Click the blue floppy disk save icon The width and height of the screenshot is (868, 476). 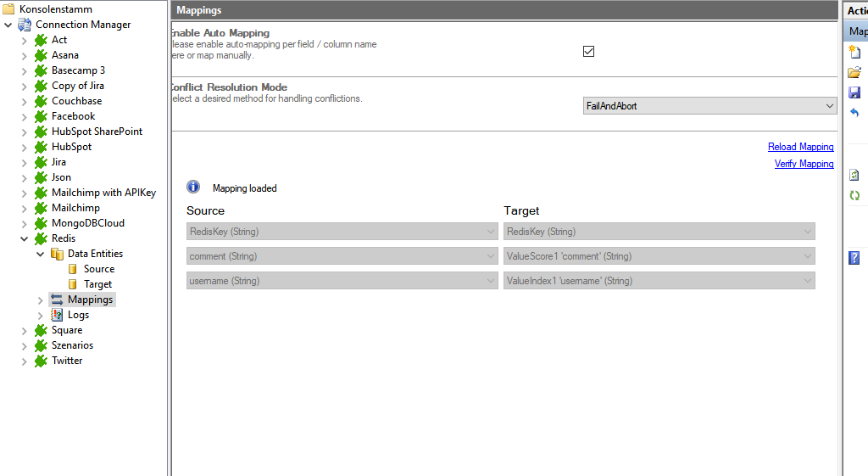click(854, 92)
